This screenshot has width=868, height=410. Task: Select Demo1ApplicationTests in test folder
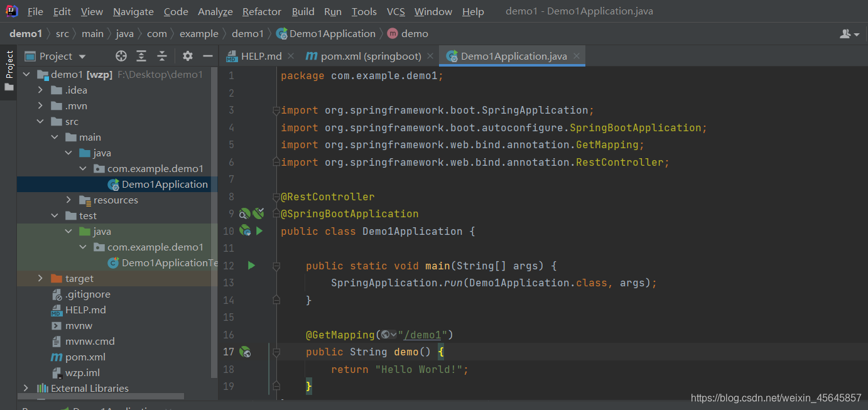[x=163, y=262]
